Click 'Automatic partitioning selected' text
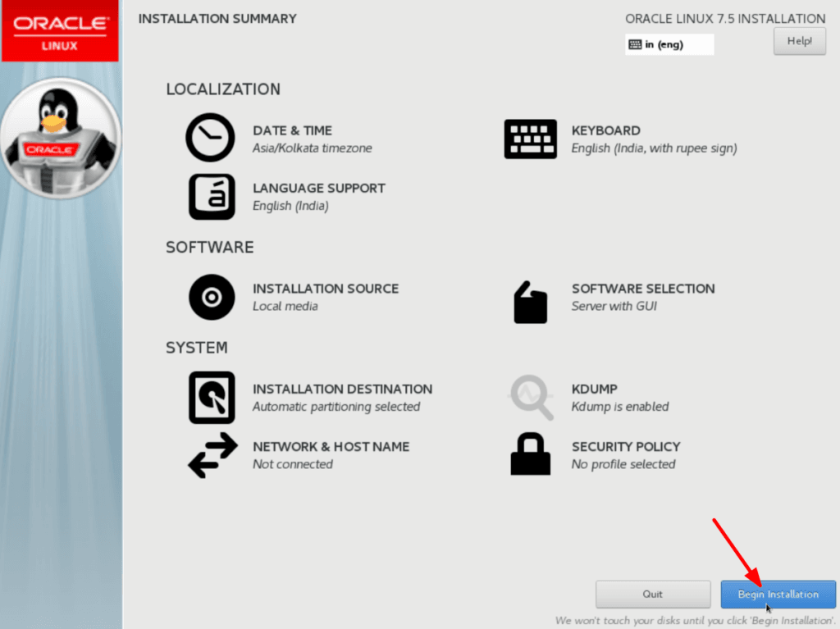 click(336, 407)
